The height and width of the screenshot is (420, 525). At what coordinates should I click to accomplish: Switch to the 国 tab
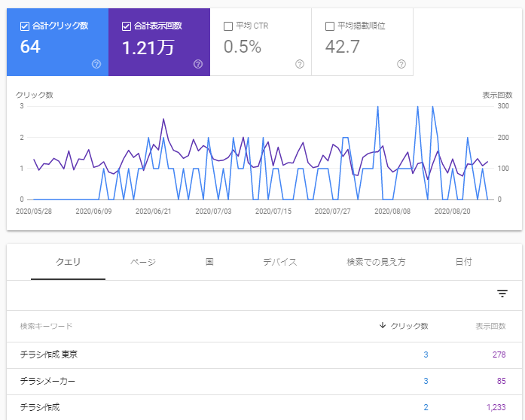pos(209,262)
